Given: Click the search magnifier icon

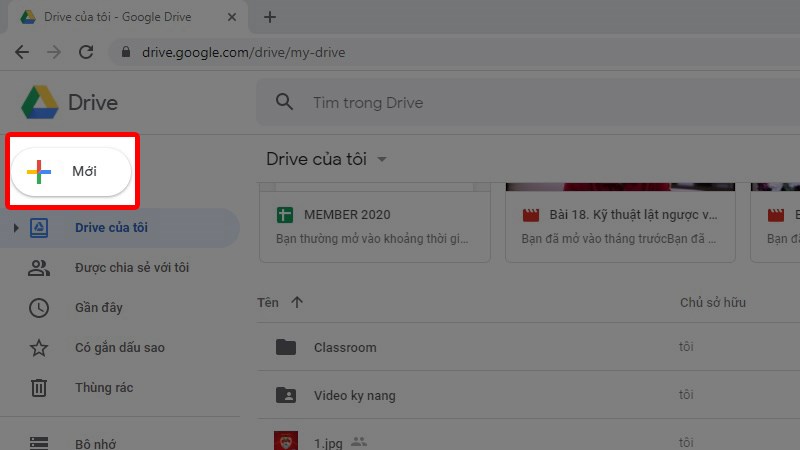Looking at the screenshot, I should point(285,102).
